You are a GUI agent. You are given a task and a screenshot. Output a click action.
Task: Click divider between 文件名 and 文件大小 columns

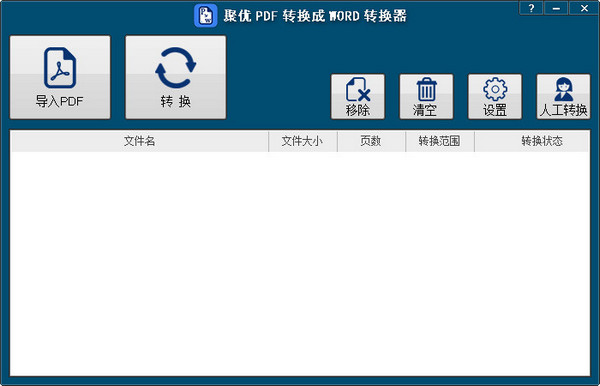269,141
